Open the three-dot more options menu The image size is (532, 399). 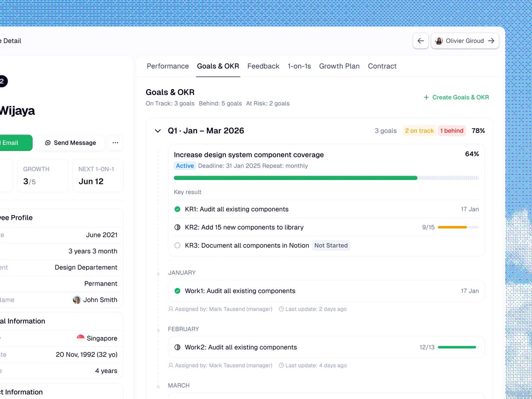115,143
